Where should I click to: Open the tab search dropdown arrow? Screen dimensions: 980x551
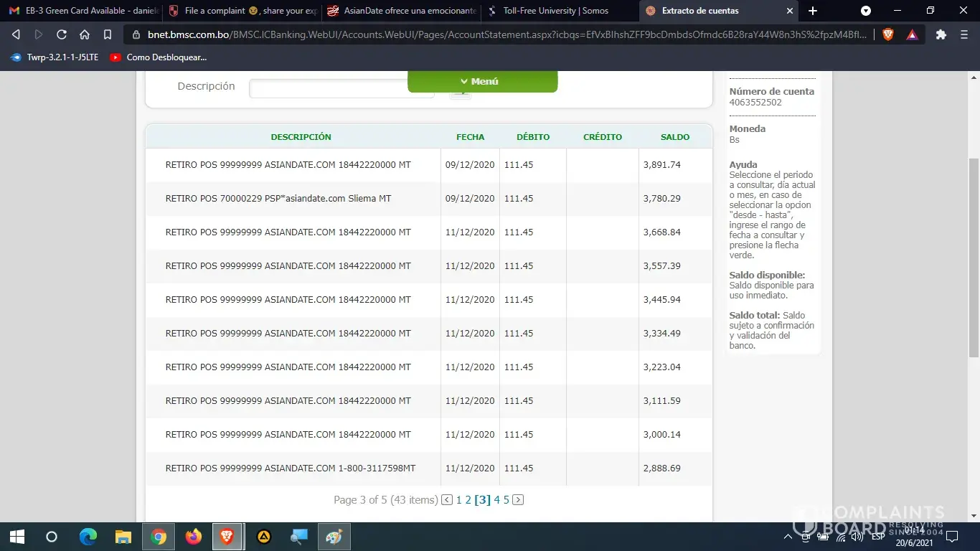tap(866, 11)
